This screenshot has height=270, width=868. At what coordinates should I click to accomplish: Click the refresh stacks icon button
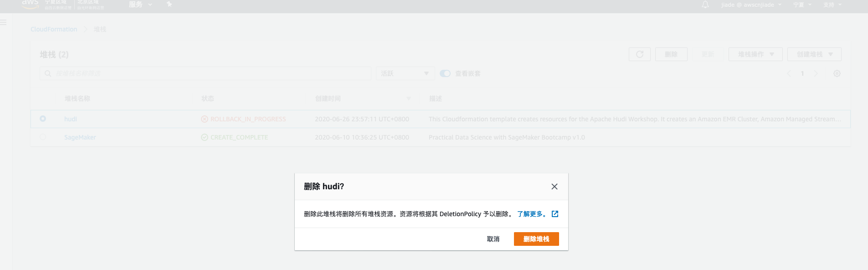pyautogui.click(x=639, y=54)
